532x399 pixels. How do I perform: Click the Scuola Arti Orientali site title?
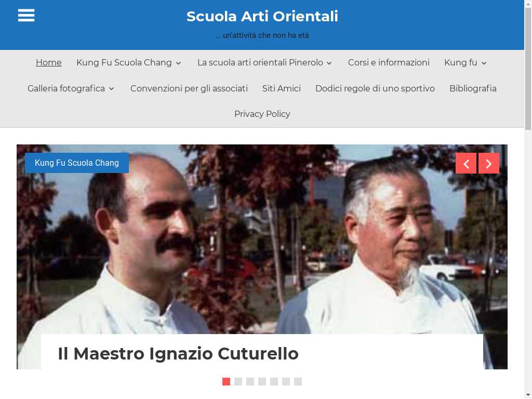pos(262,16)
